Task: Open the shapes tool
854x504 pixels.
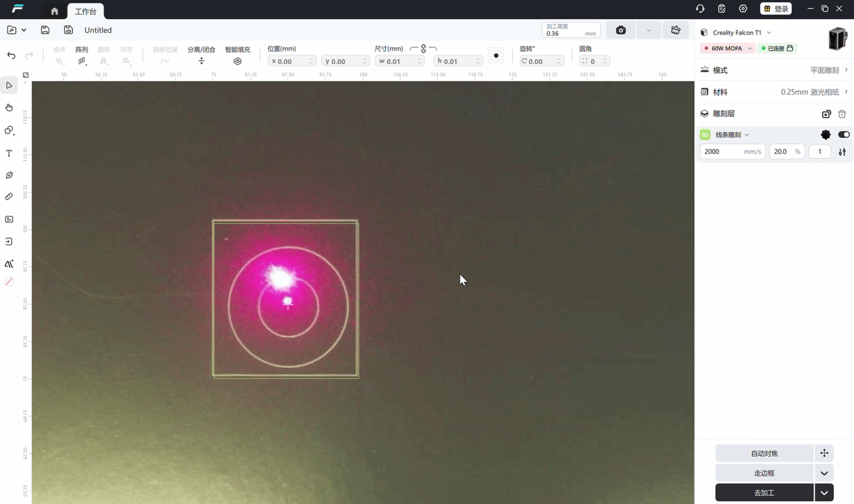Action: point(9,130)
